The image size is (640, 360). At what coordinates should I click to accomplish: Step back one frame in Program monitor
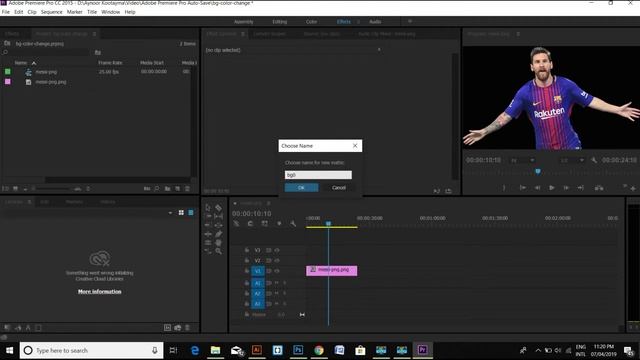[538, 187]
